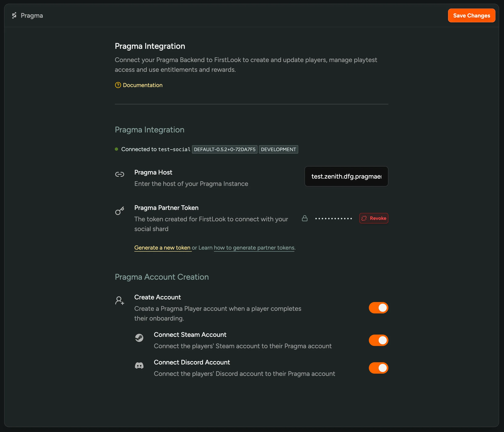Screen dimensions: 504x432
Task: Click the DEFAULT-0.5.2+0-72DA7F5 version badge
Action: (224, 149)
